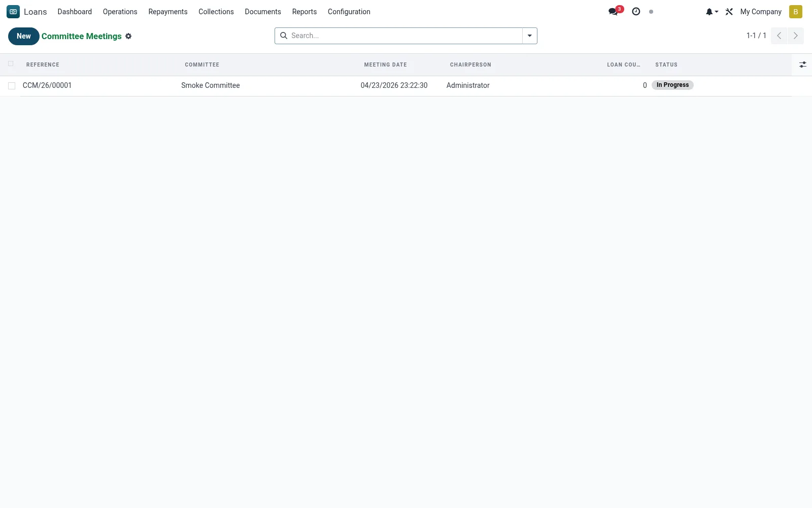Open the debug tools wrench icon
This screenshot has width=812, height=508.
point(729,12)
